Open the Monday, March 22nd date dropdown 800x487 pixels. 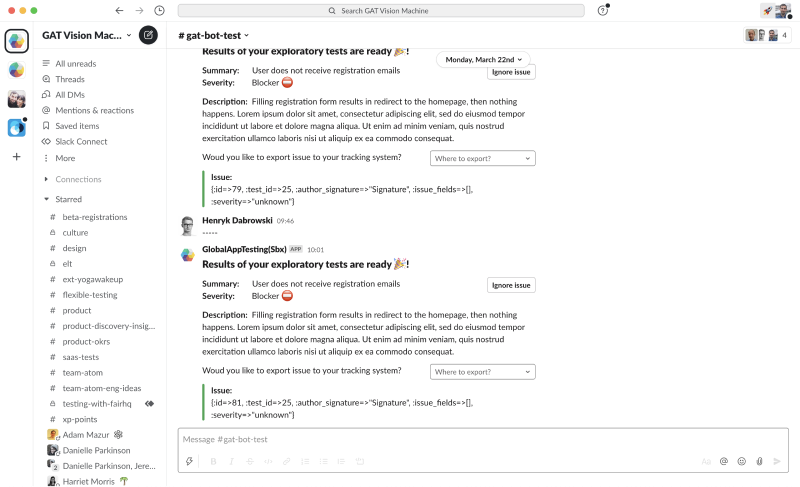tap(483, 60)
